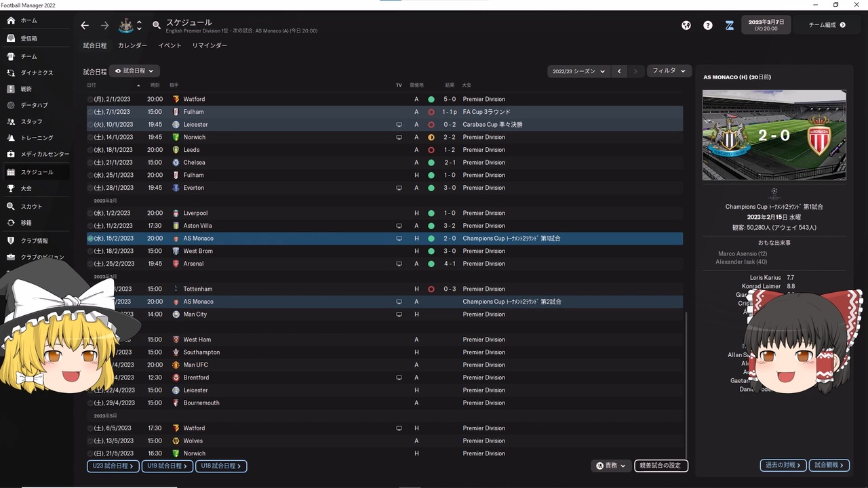Click TV icon on Leicester 10/1/2023 row
868x488 pixels.
[399, 125]
